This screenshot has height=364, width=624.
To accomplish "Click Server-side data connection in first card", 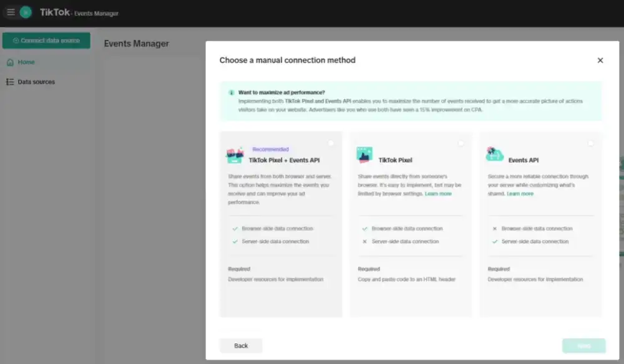I will (x=275, y=242).
